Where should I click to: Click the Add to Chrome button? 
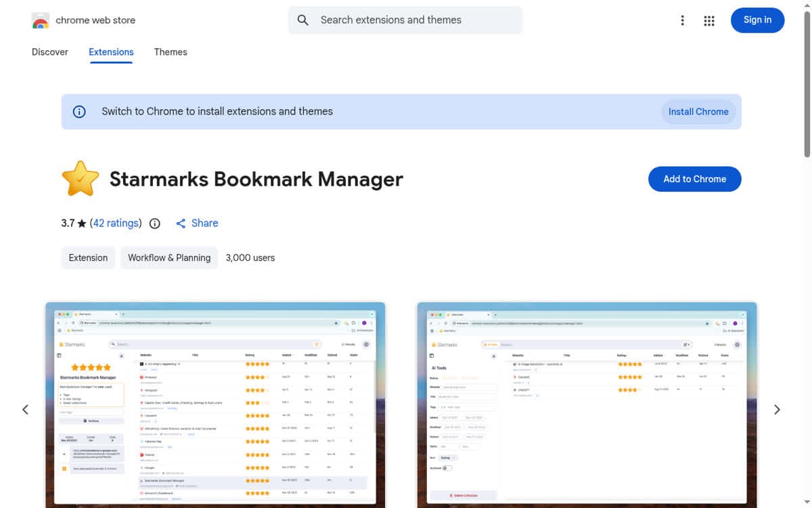(x=695, y=179)
